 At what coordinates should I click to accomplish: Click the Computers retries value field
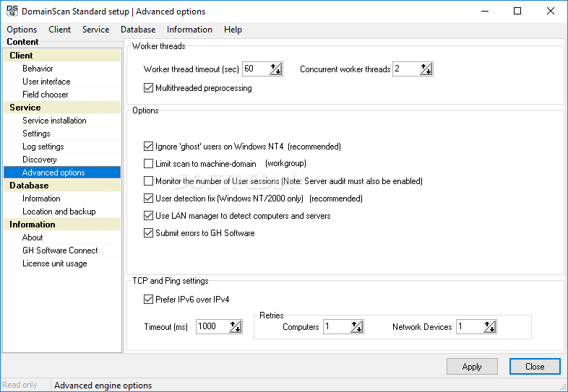pos(337,326)
